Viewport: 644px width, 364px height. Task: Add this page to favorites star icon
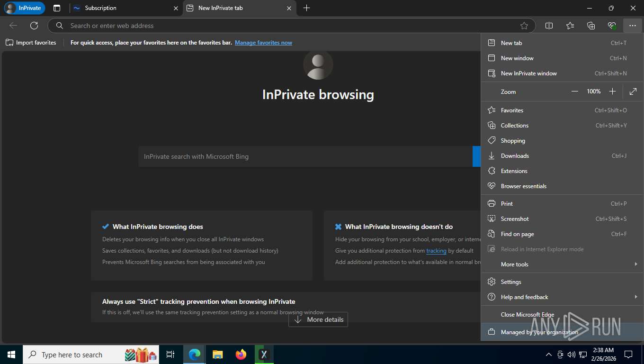tap(524, 26)
